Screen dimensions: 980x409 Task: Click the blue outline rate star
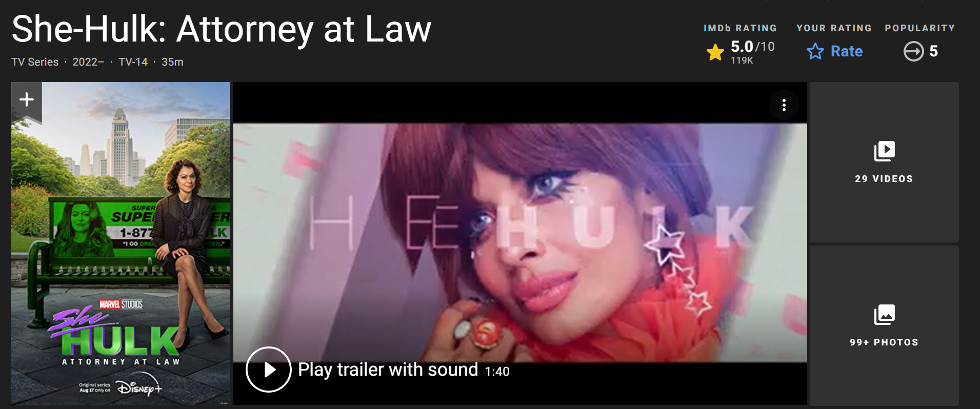[x=815, y=51]
